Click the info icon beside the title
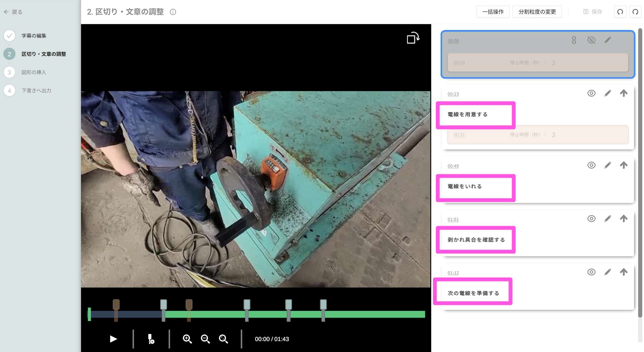The width and height of the screenshot is (644, 352). [x=173, y=12]
